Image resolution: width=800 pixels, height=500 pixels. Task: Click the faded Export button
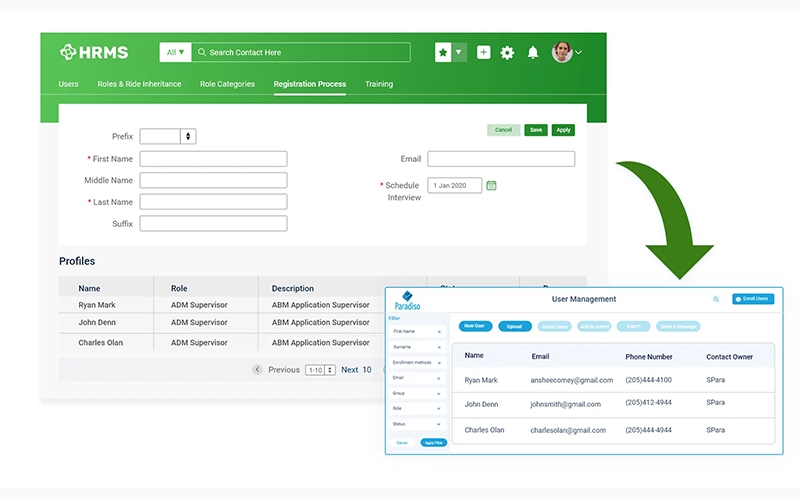[634, 326]
